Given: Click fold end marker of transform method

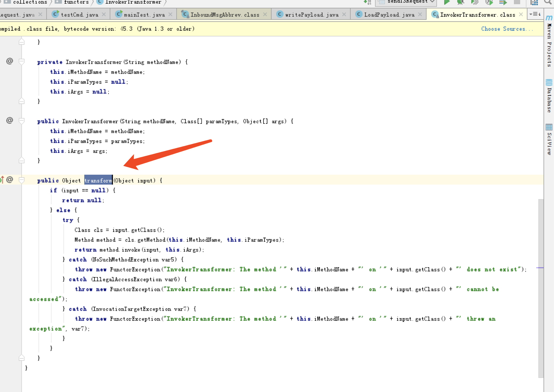Looking at the screenshot, I should 21,358.
